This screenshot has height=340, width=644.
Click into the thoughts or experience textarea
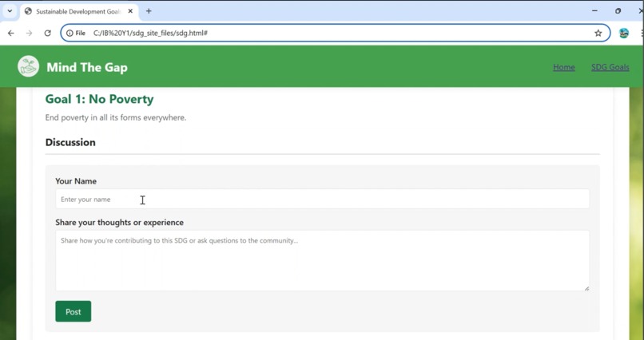pyautogui.click(x=323, y=261)
